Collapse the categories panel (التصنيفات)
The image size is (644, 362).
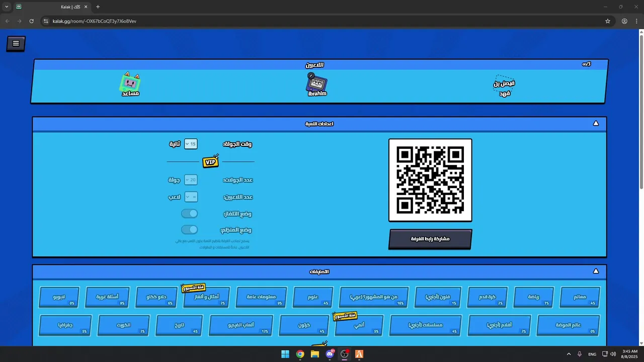point(596,271)
